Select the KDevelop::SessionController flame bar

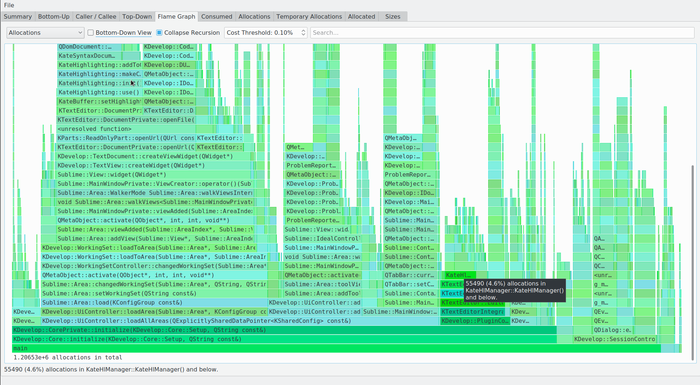click(615, 339)
